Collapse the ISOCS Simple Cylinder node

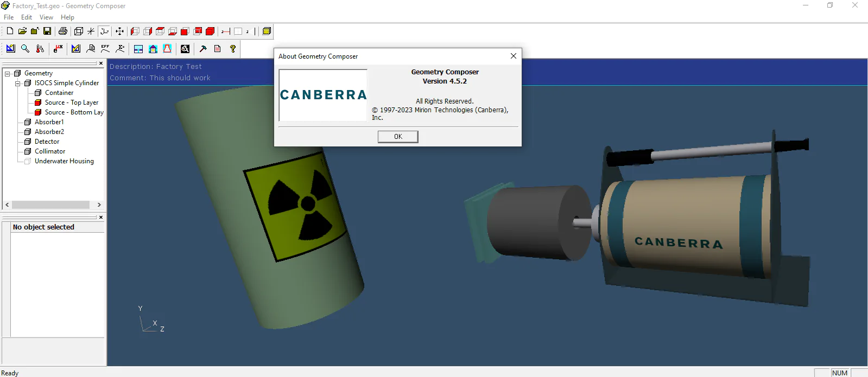(x=18, y=83)
